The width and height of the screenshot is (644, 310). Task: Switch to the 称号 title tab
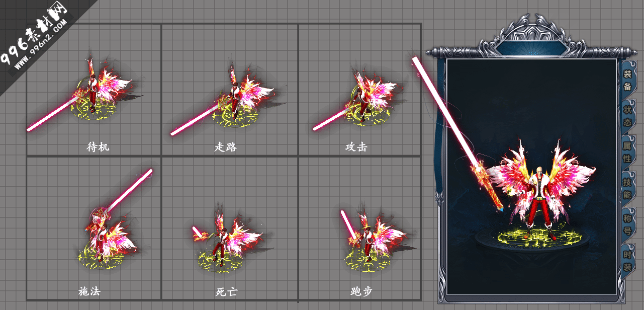[627, 224]
